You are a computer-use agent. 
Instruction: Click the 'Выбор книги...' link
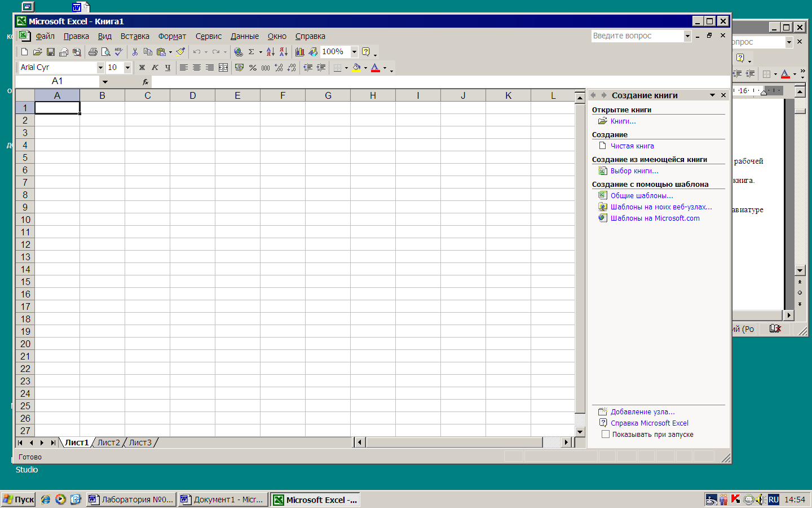point(634,171)
